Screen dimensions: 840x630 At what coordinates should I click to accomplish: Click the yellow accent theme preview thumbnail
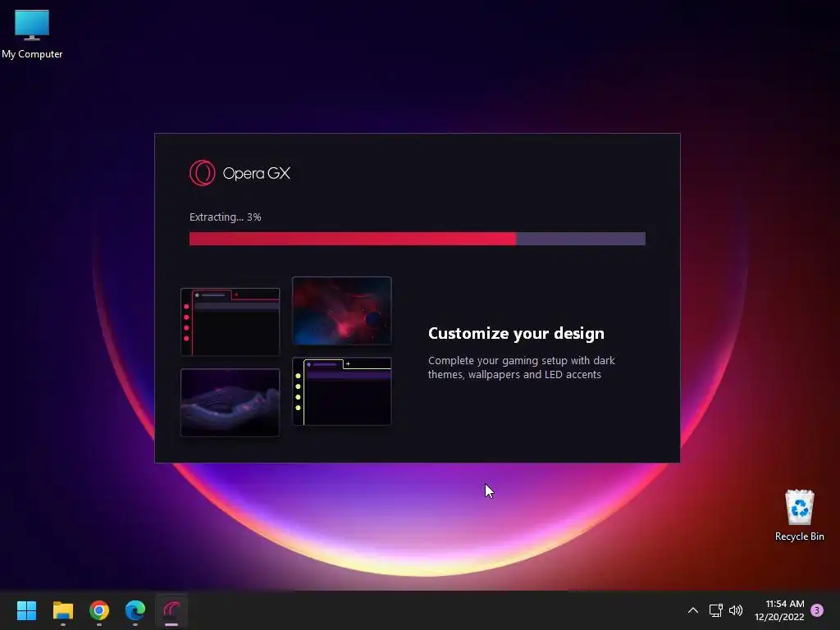[x=342, y=391]
